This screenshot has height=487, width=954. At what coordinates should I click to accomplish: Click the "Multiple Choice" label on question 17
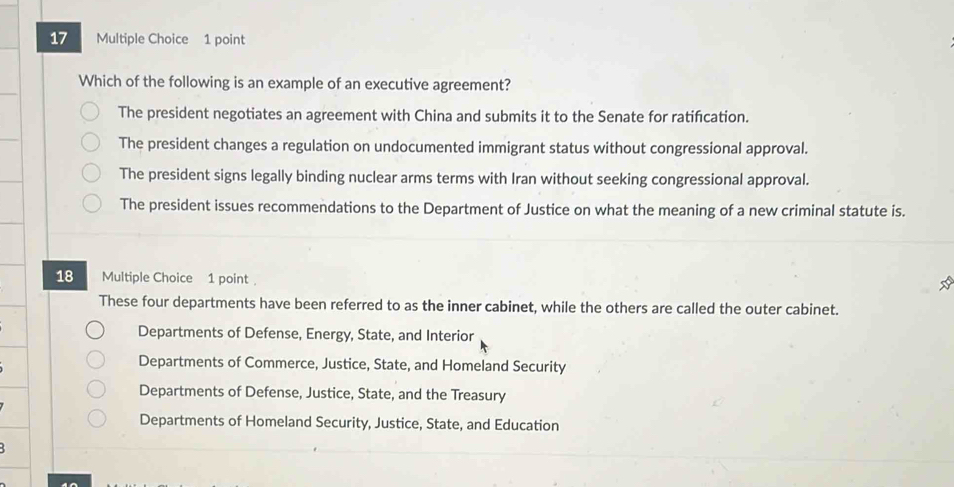[x=143, y=39]
